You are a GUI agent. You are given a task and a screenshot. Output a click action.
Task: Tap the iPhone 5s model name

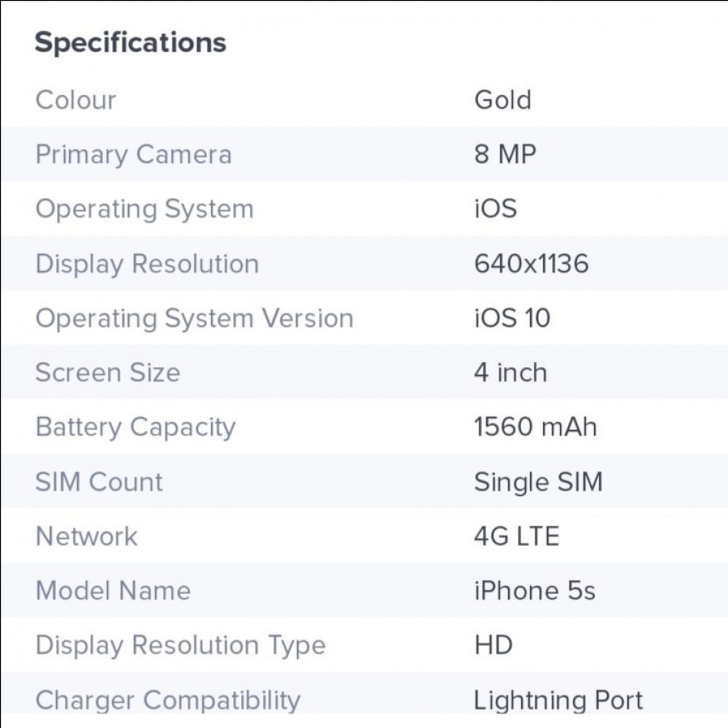534,590
